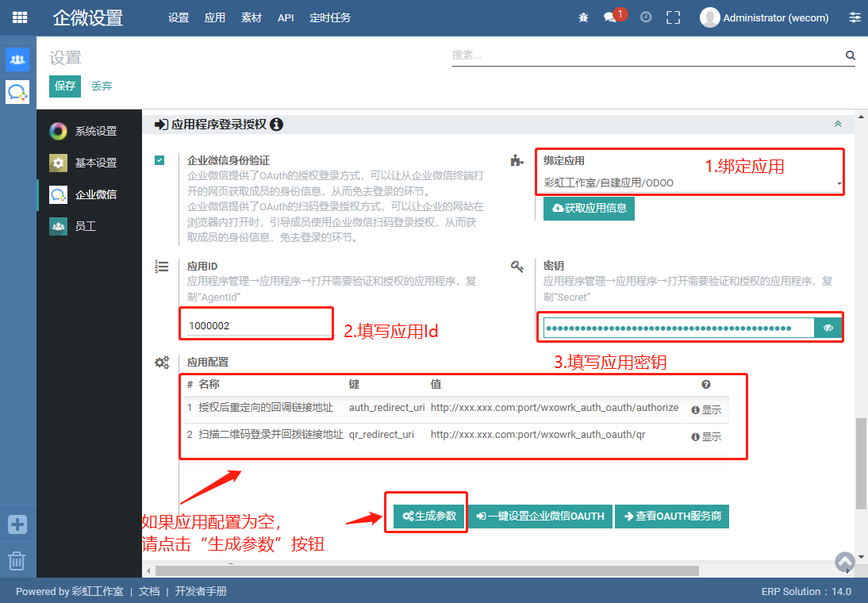Viewport: 868px width, 603px height.
Task: Click 显示 for the qr_redirect_uri row
Action: point(706,437)
